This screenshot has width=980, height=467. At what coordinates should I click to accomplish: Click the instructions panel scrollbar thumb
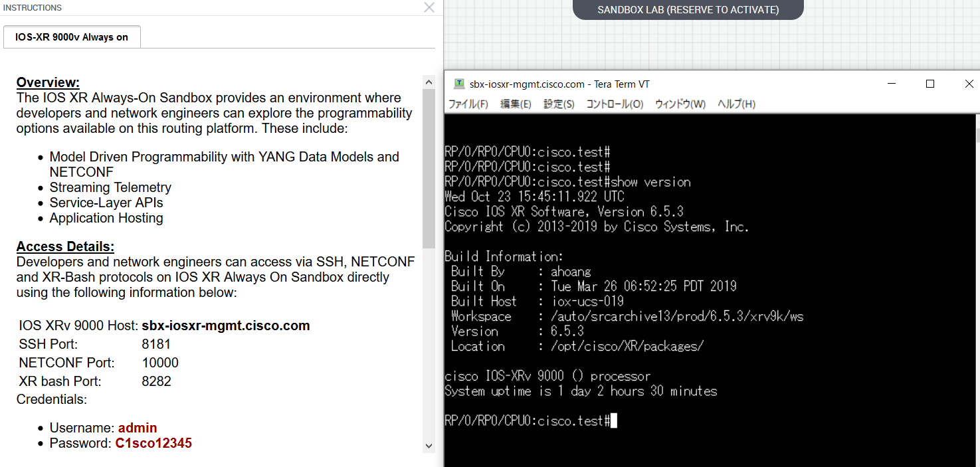coord(429,168)
